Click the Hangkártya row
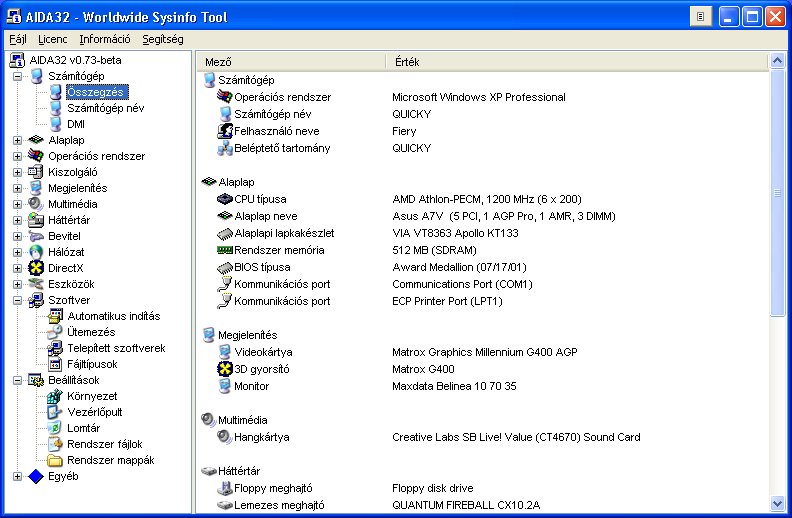Viewport: 792px width, 518px height. [482, 437]
